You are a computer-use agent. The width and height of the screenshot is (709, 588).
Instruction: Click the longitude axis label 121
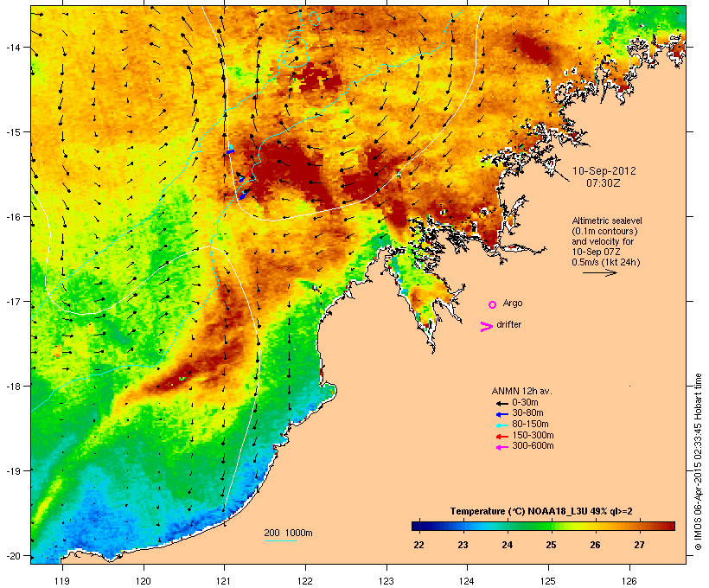pos(224,581)
